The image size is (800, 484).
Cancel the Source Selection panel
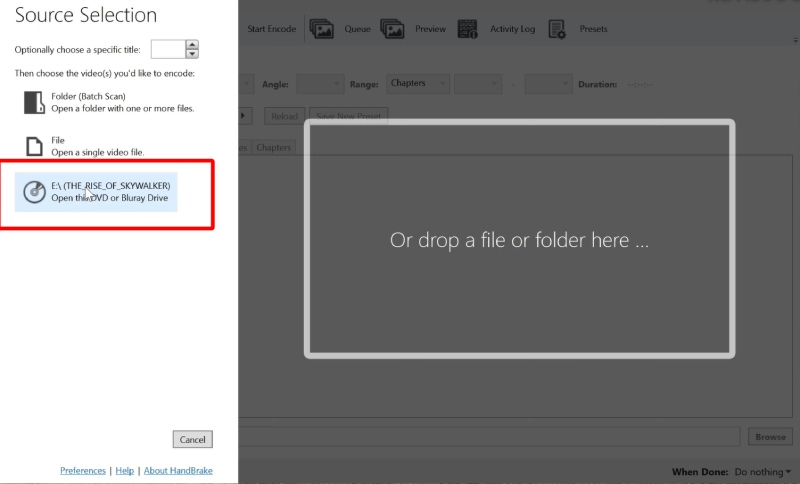click(192, 440)
